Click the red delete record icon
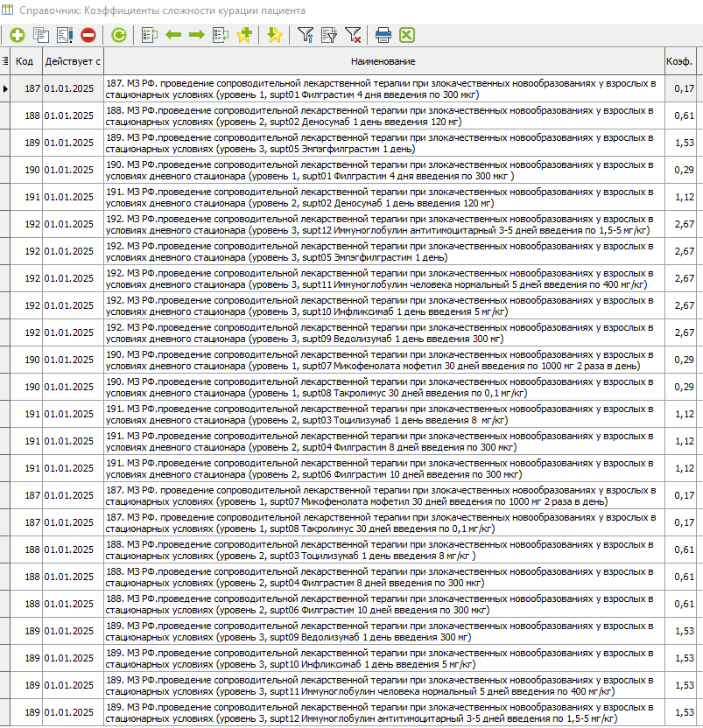The height and width of the screenshot is (728, 703). click(88, 35)
